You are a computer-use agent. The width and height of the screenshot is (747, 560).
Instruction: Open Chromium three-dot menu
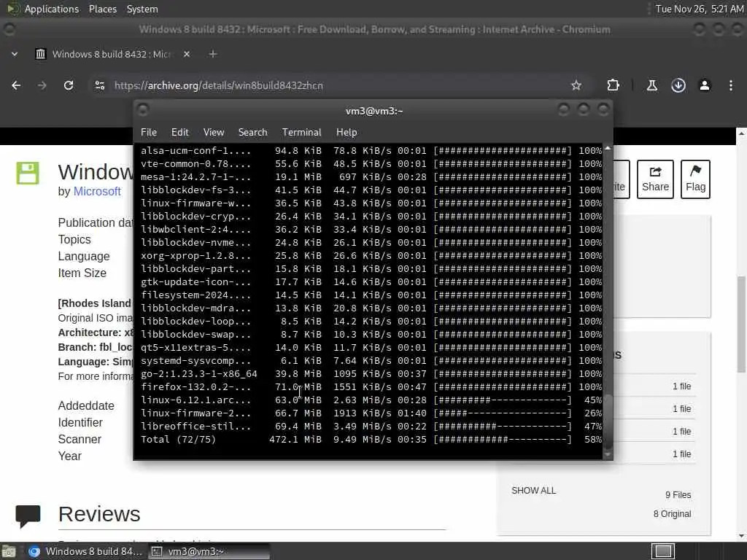pos(731,85)
